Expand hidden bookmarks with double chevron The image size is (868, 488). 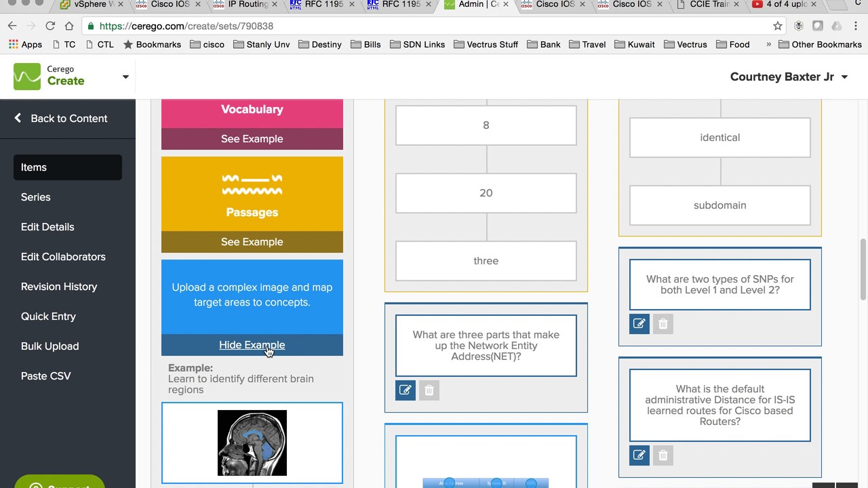pyautogui.click(x=768, y=44)
